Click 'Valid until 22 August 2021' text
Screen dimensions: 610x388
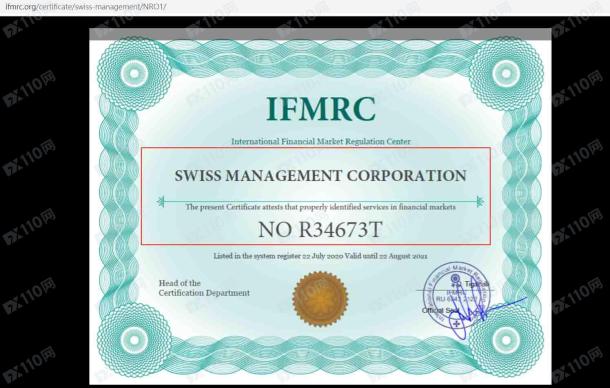[386, 256]
